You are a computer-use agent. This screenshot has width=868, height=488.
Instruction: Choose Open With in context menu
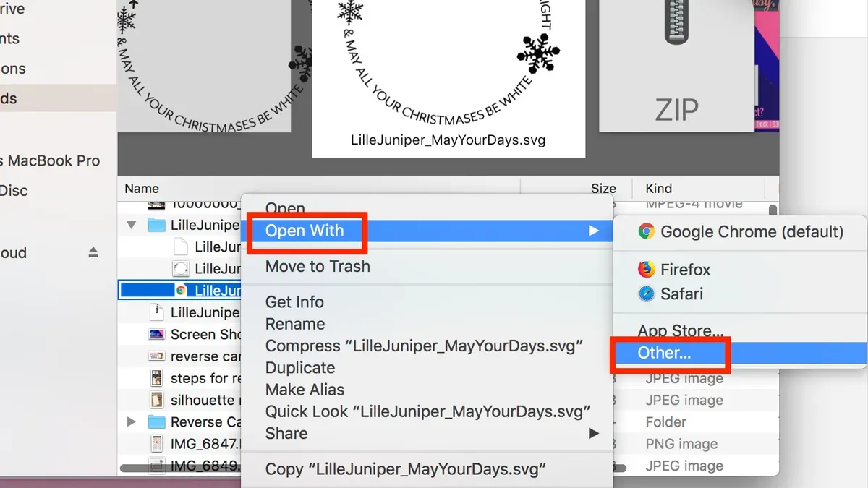point(427,231)
